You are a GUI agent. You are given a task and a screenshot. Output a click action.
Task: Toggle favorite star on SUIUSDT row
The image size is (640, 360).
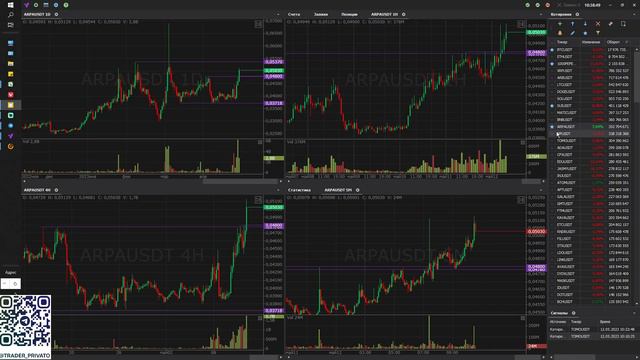[552, 106]
